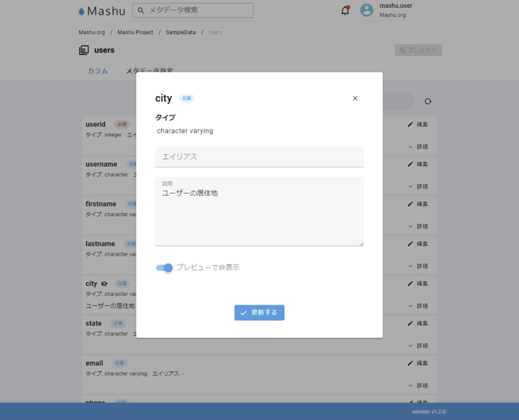Expand 詳細 for the userid column
519x420 pixels.
pos(418,146)
